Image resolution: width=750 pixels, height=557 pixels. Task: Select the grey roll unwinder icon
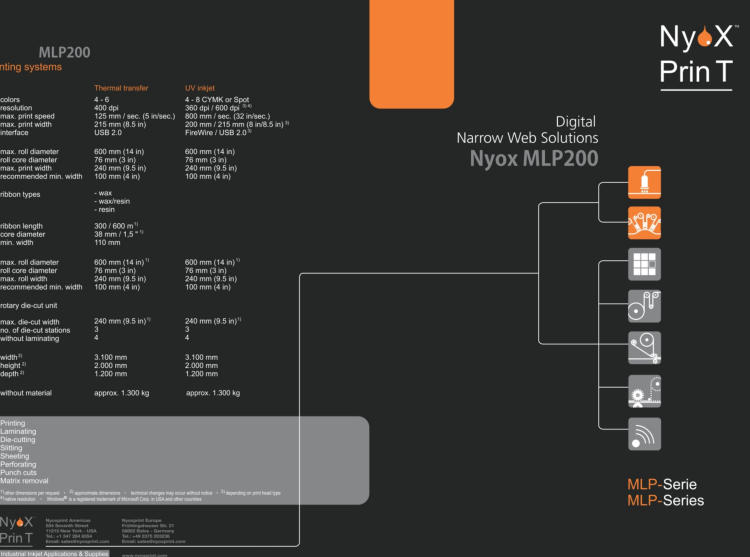(644, 306)
